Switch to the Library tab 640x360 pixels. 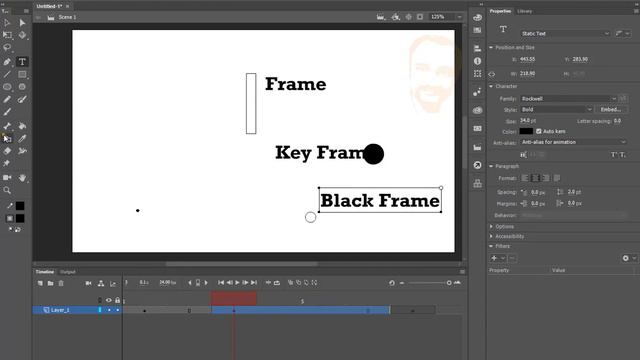524,11
